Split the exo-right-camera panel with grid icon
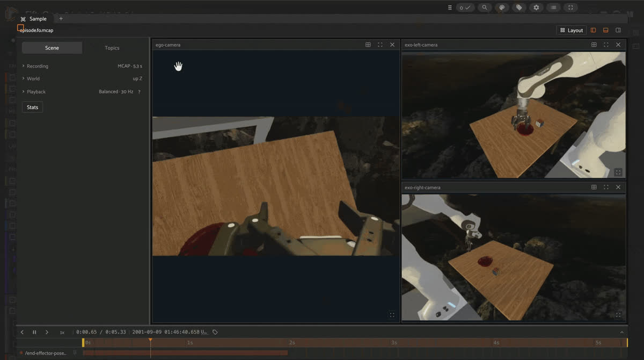 [x=594, y=187]
